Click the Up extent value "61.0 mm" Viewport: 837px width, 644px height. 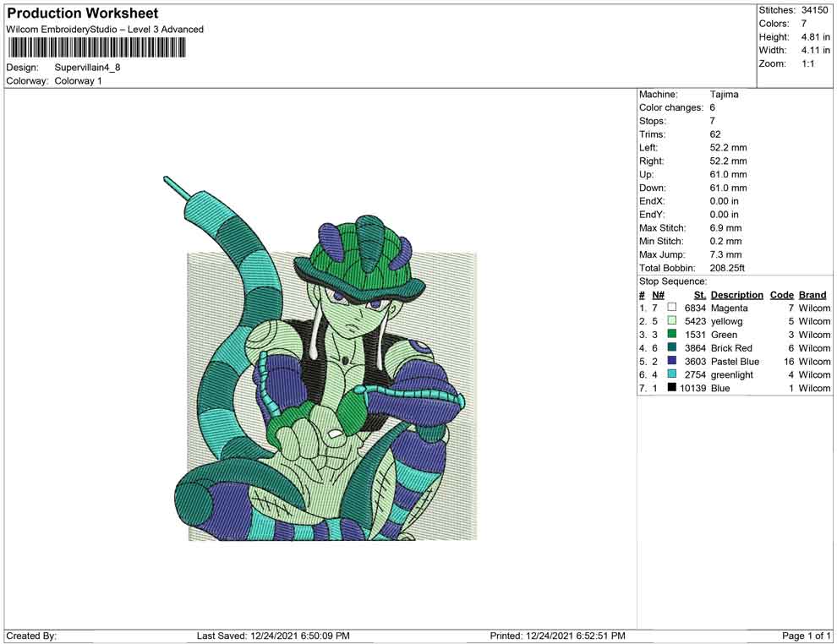(x=729, y=174)
